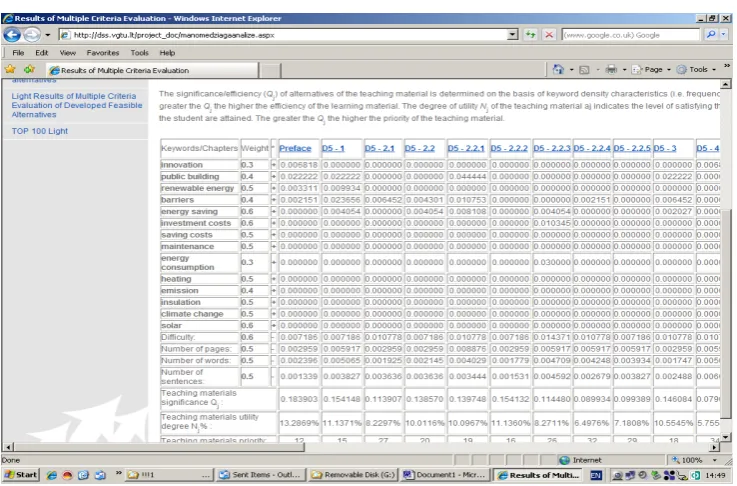Click the taskbar clock showing 14:49
The height and width of the screenshot is (486, 737).
pyautogui.click(x=715, y=475)
